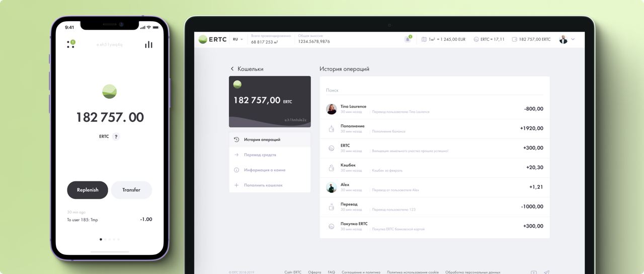
Task: Tap the Transfer button on the phone
Action: click(131, 190)
